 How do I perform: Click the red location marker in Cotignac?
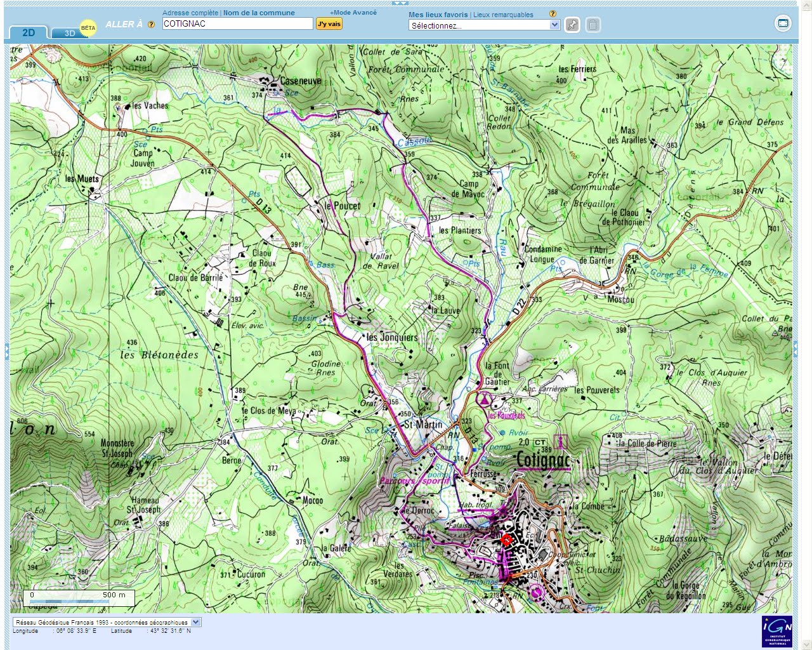506,540
